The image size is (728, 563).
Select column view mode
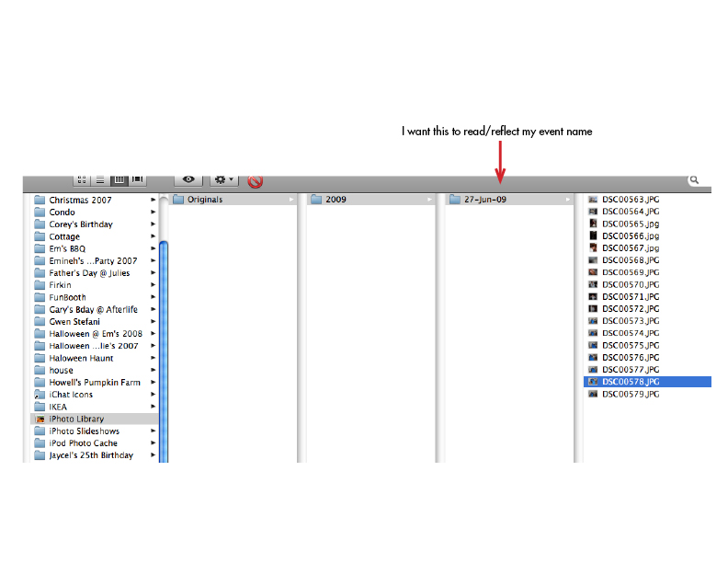(119, 180)
